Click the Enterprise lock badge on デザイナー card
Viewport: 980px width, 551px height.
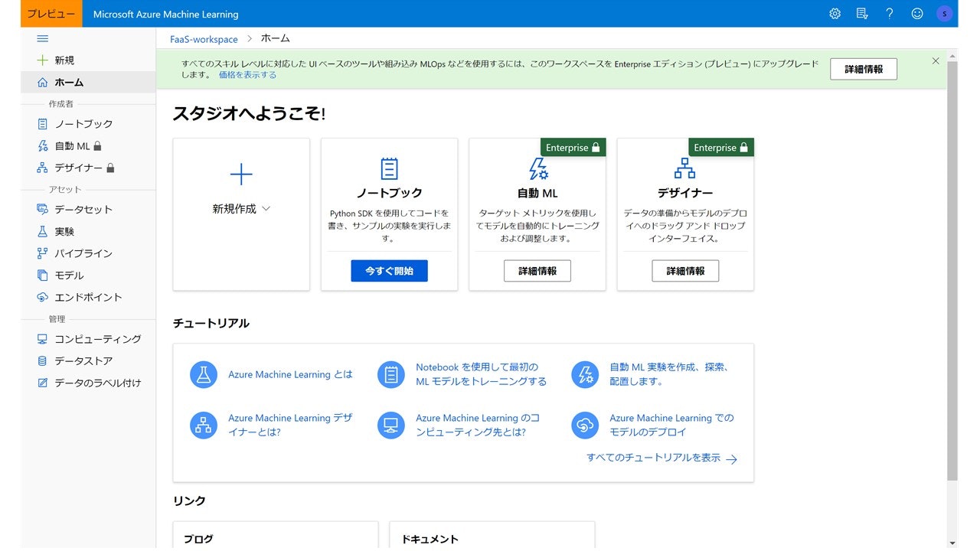pyautogui.click(x=721, y=147)
